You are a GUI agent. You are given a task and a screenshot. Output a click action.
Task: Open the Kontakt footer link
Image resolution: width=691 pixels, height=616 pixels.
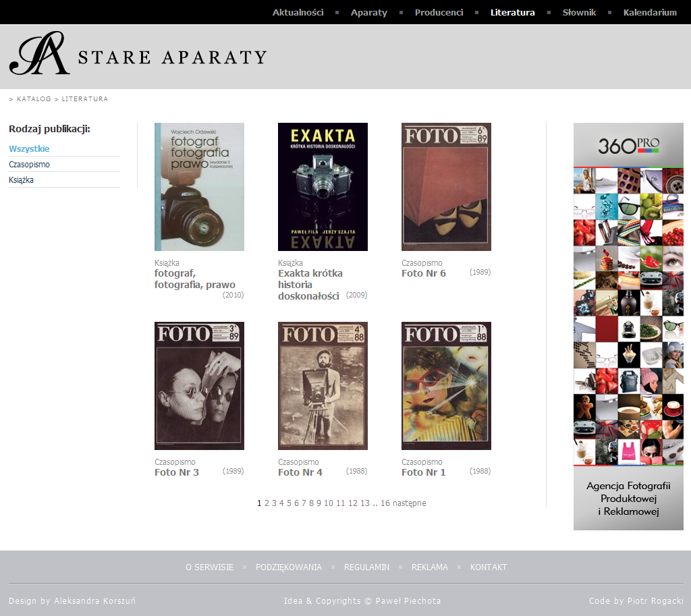(488, 567)
